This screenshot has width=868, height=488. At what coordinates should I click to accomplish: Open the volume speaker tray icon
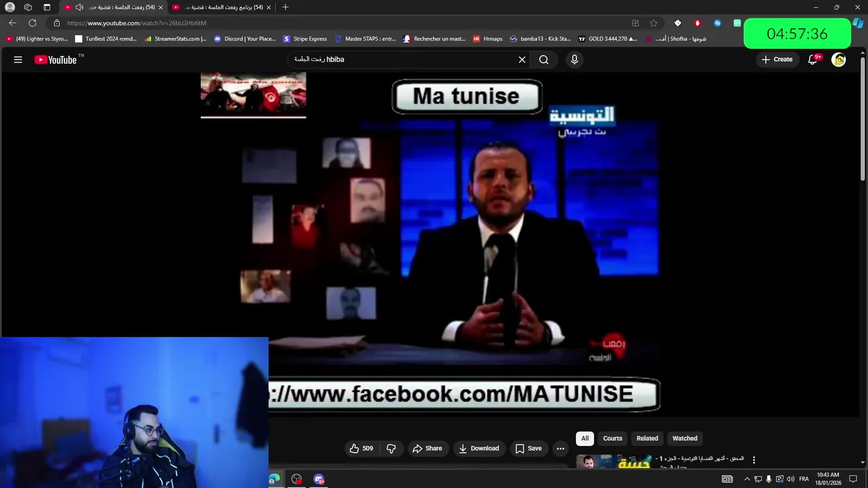791,479
